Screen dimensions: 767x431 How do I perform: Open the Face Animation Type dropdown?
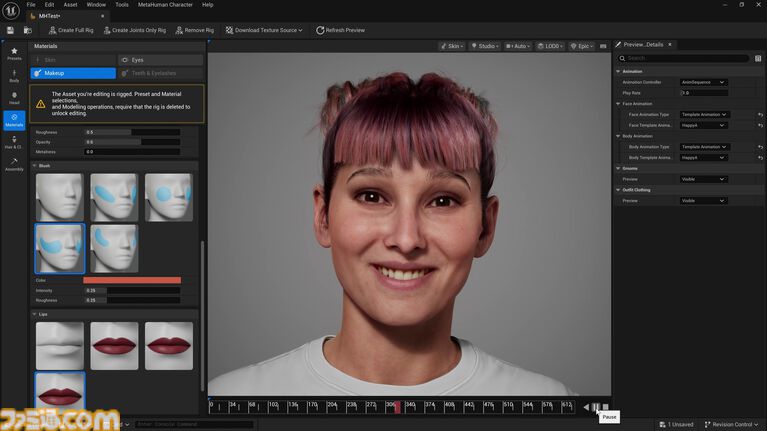(x=703, y=114)
